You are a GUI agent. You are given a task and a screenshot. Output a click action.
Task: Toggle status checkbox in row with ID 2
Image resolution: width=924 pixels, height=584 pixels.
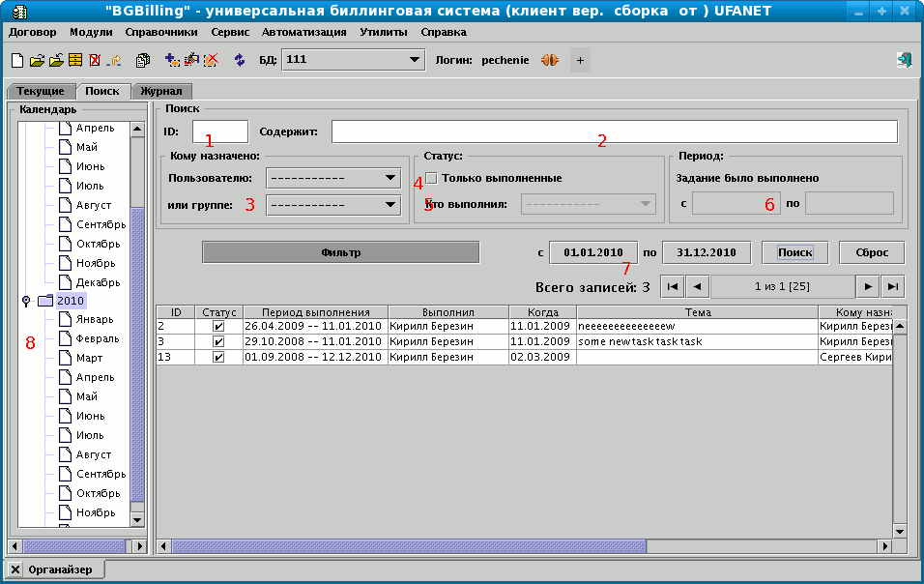tap(218, 327)
